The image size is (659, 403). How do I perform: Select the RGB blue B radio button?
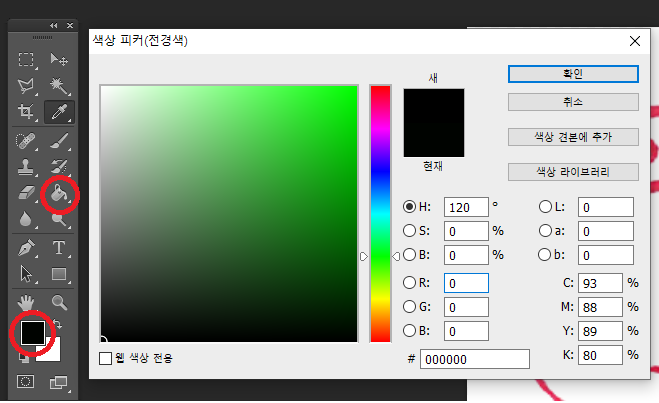click(409, 331)
